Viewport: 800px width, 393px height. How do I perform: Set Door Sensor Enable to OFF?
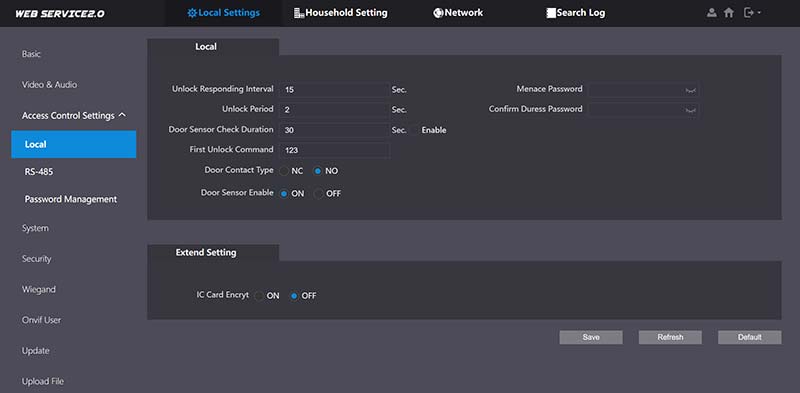click(319, 193)
